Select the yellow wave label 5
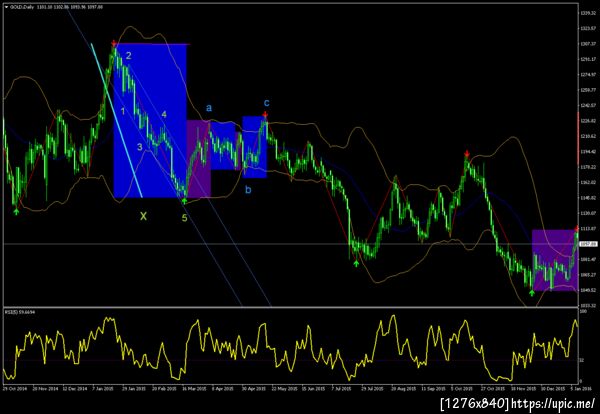The width and height of the screenshot is (600, 414). coord(184,218)
